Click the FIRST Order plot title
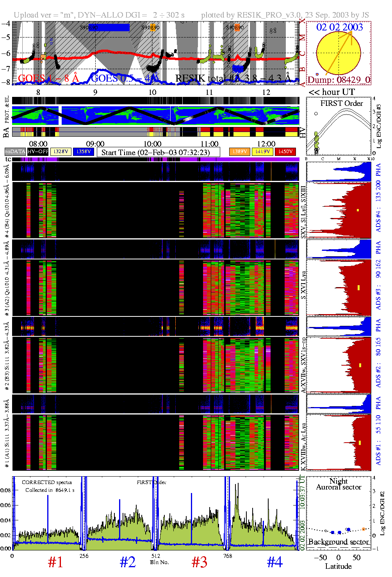 [342, 104]
